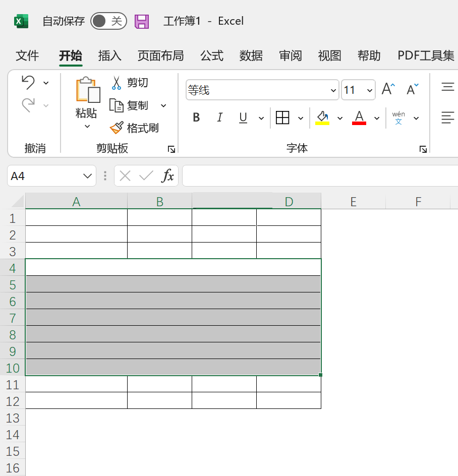458x476 pixels.
Task: Open the 文件 menu
Action: click(x=27, y=55)
